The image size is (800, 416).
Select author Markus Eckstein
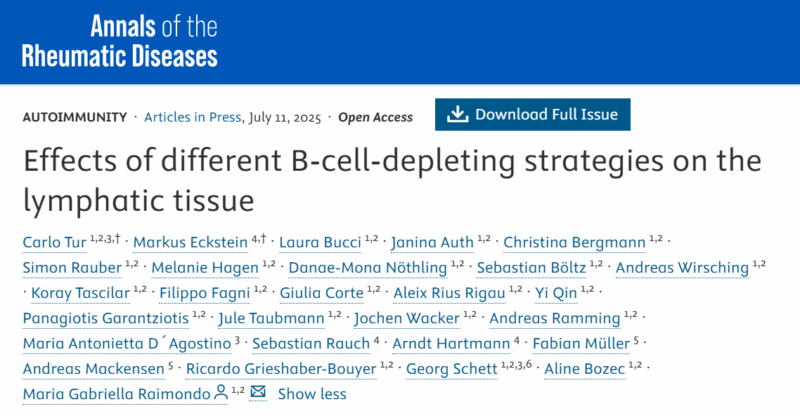(190, 242)
